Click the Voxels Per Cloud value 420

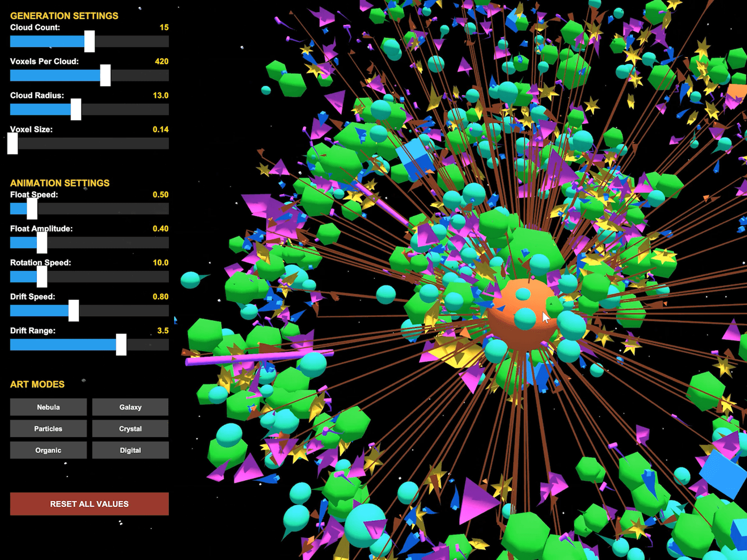(161, 61)
